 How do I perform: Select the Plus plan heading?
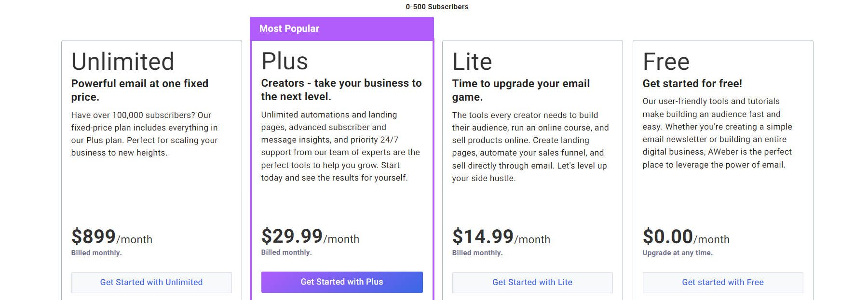285,61
